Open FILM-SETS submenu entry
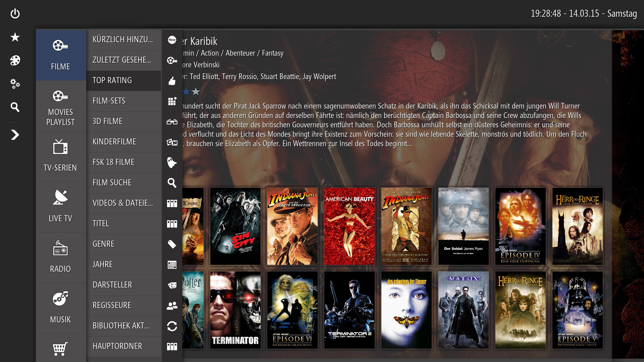 (124, 101)
